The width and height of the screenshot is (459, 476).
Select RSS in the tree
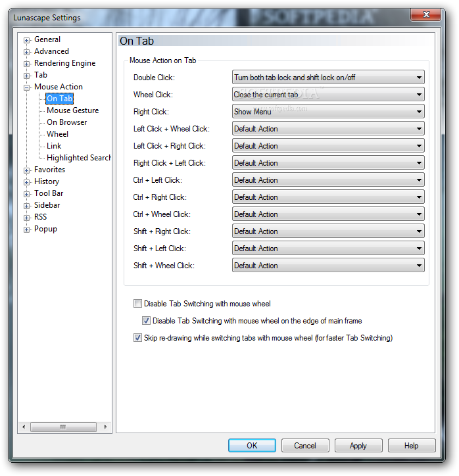40,217
